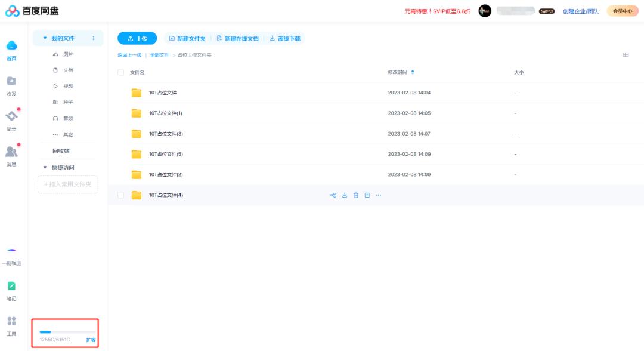Click the download icon for 10T占位文件(4)
Image resolution: width=644 pixels, height=351 pixels.
point(344,195)
